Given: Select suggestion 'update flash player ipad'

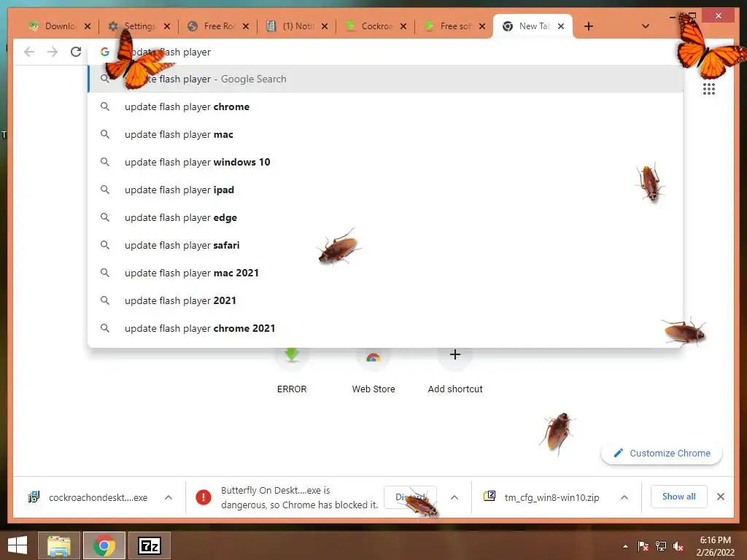Looking at the screenshot, I should point(385,190).
